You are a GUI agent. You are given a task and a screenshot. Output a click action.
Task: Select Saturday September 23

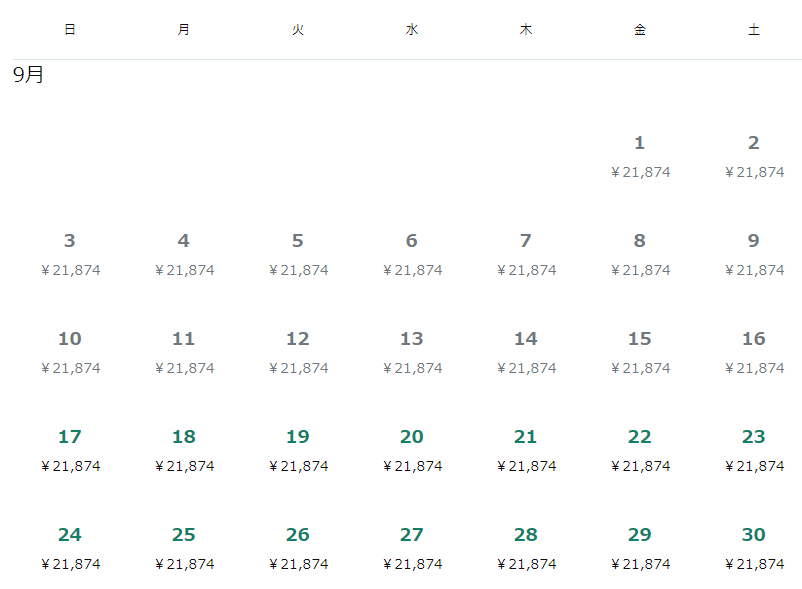point(754,449)
